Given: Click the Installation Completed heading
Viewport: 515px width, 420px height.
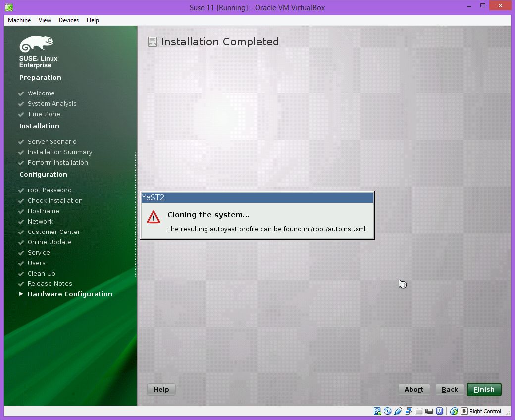Looking at the screenshot, I should click(x=220, y=42).
